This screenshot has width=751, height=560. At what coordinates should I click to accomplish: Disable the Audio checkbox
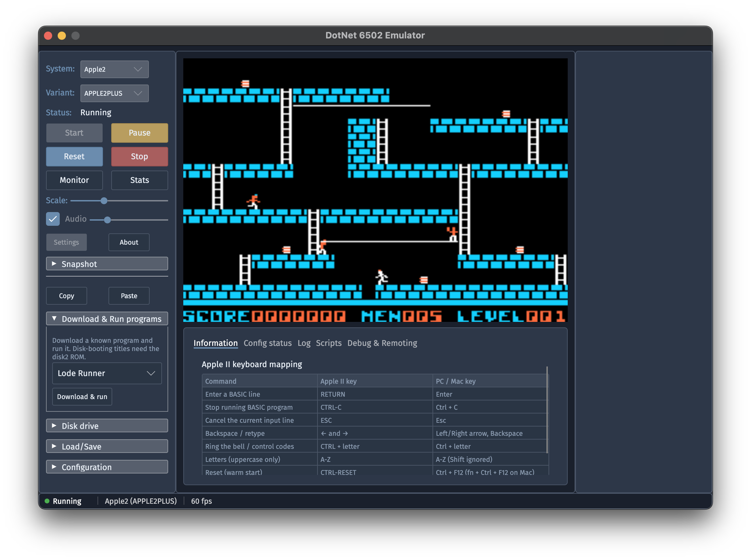(53, 219)
